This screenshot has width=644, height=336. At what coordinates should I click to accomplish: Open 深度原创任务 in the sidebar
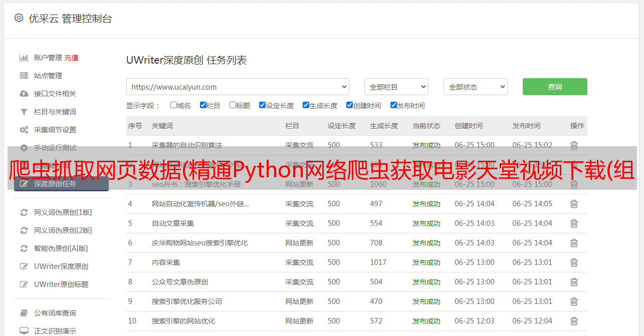pos(61,184)
